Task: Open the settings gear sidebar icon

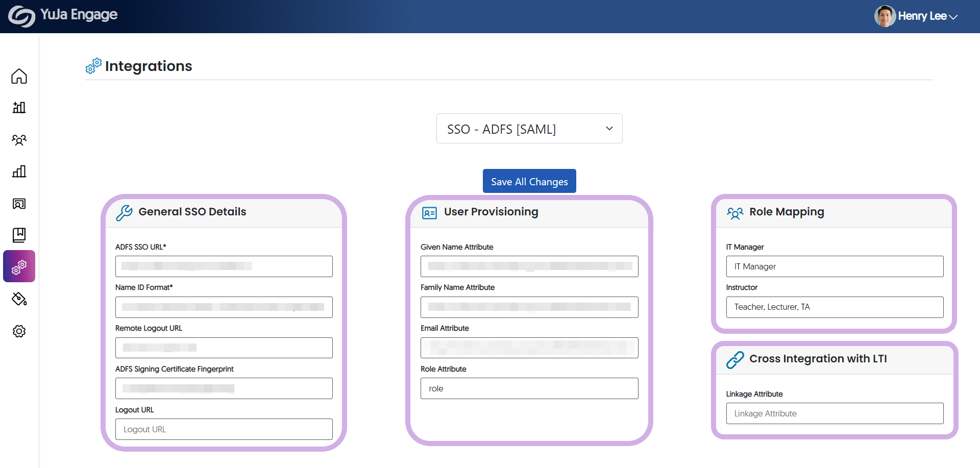Action: point(19,331)
